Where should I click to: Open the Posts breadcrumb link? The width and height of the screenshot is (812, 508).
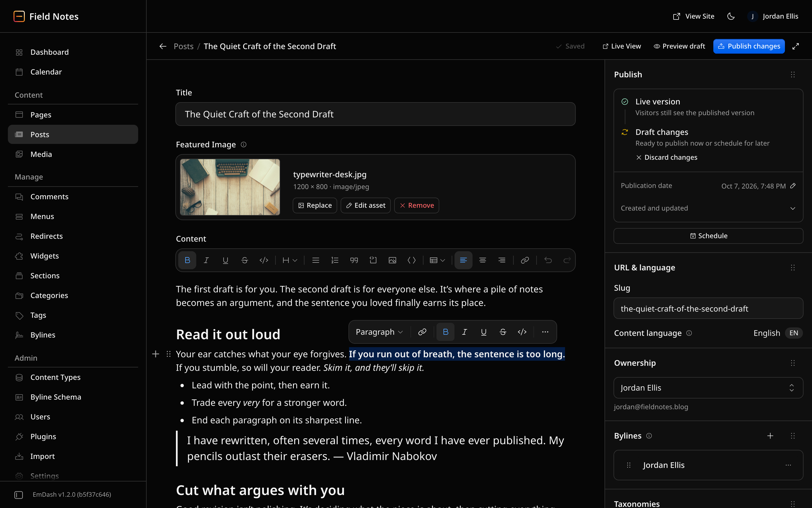[184, 46]
